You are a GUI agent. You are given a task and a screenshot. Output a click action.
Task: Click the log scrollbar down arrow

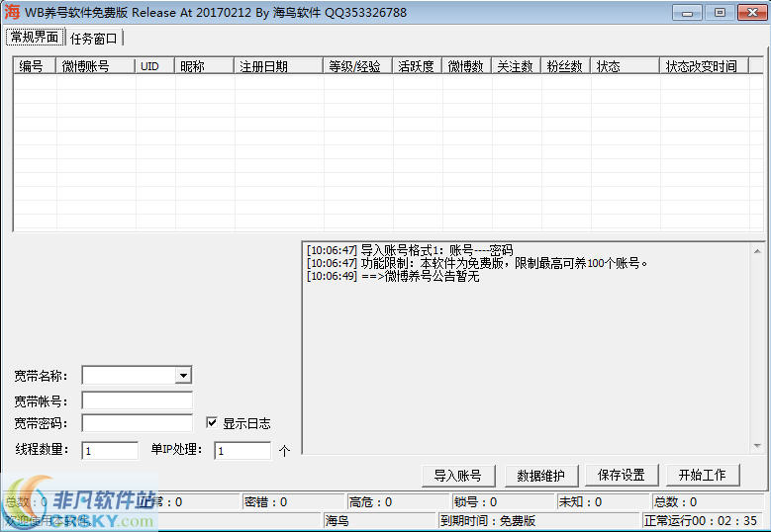click(757, 446)
